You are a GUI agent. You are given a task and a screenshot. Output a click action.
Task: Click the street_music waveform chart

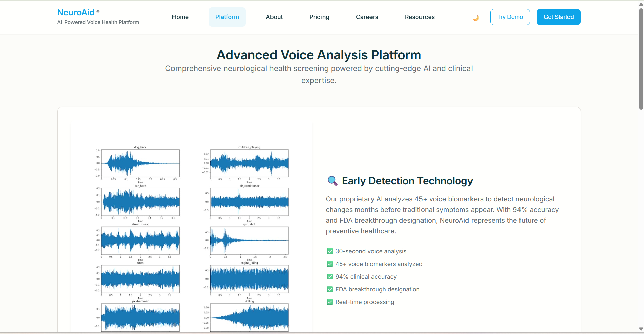tap(140, 240)
